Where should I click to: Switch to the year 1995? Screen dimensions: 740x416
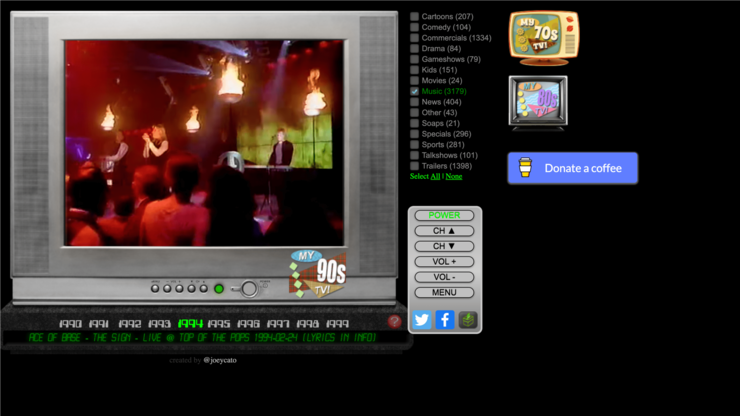(x=219, y=324)
